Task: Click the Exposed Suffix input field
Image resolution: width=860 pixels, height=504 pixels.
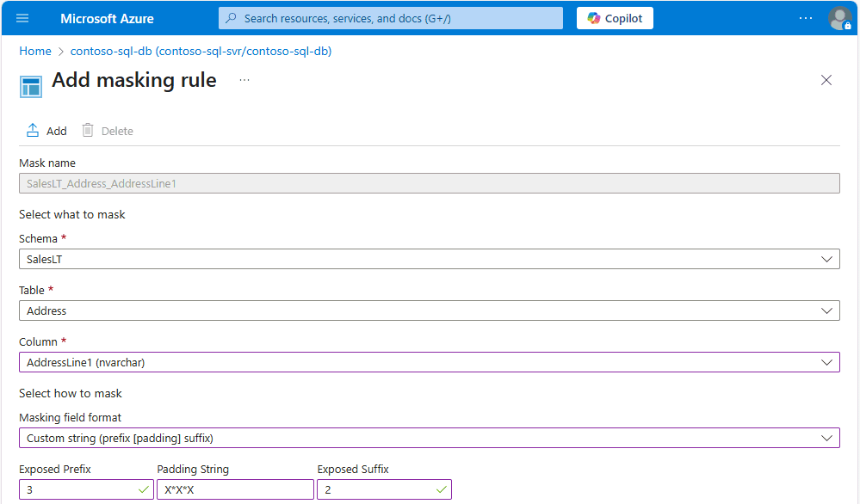Action: coord(384,489)
